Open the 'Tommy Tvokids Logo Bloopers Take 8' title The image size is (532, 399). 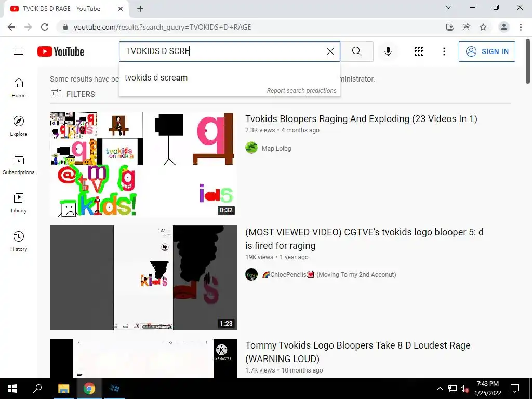coord(357,352)
